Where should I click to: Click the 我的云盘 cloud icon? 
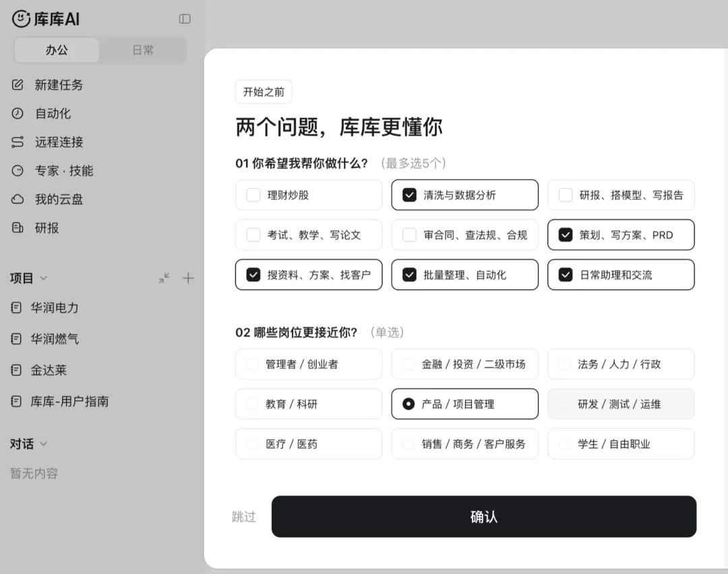(17, 199)
